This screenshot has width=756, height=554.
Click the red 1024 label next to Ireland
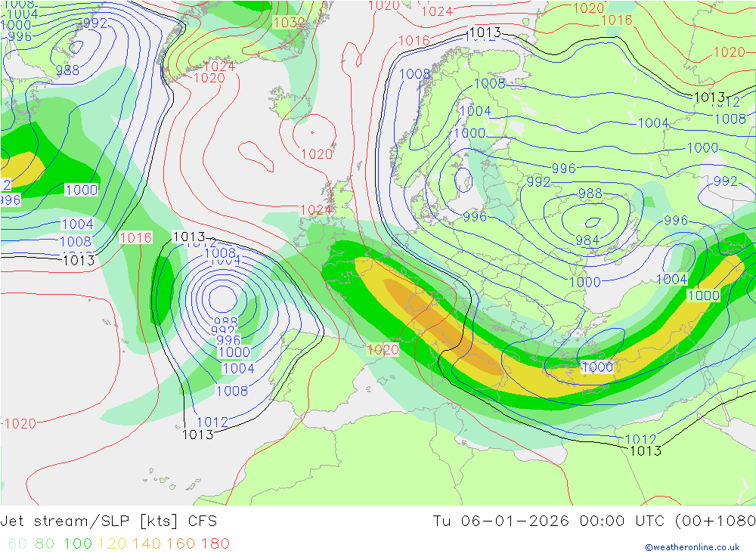(x=316, y=210)
